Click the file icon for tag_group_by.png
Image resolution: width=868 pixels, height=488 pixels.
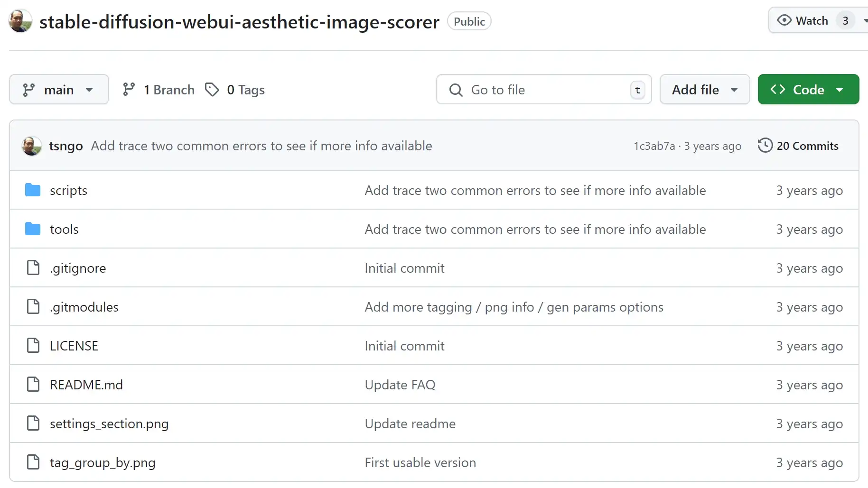pyautogui.click(x=33, y=462)
